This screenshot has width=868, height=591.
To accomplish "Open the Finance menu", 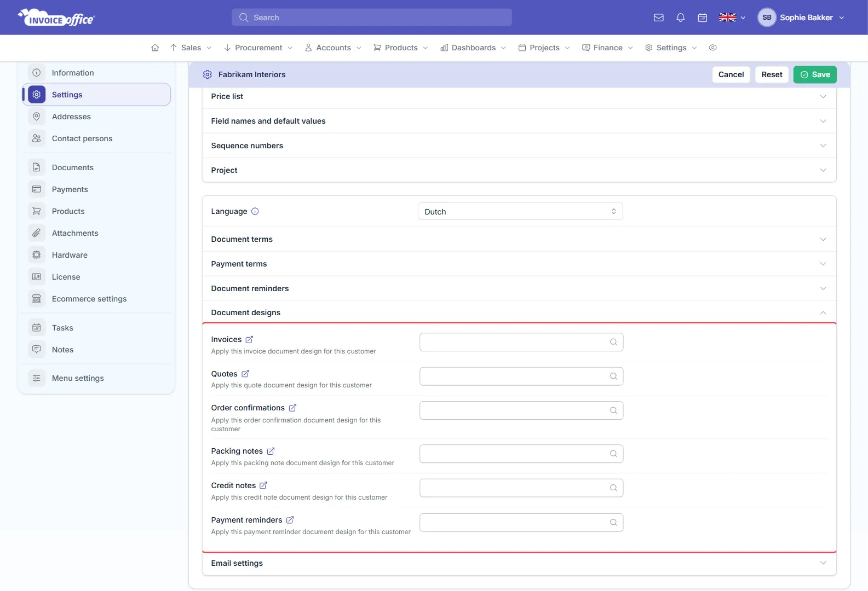I will point(607,48).
